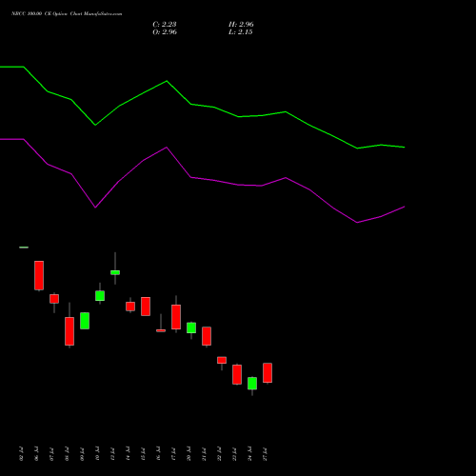Click the '02 Jul' date label on the axis
476x476 pixels.
[x=21, y=454]
